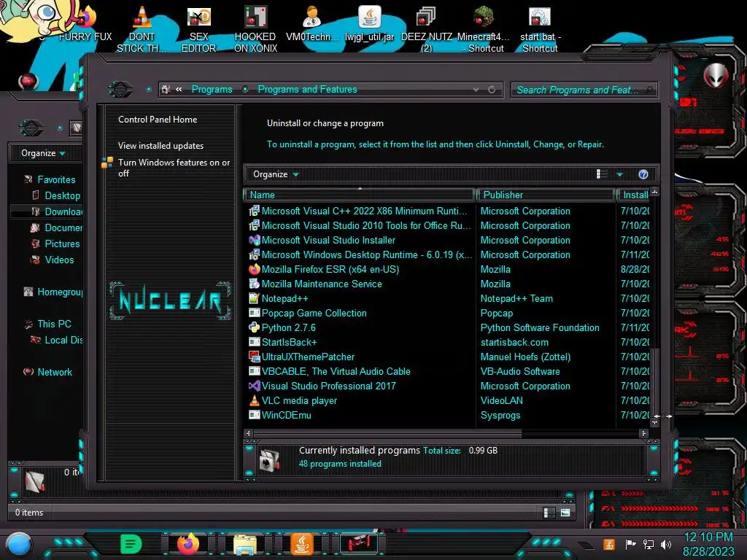Expand the breadcrumb double chevron
747x560 pixels.
click(179, 89)
